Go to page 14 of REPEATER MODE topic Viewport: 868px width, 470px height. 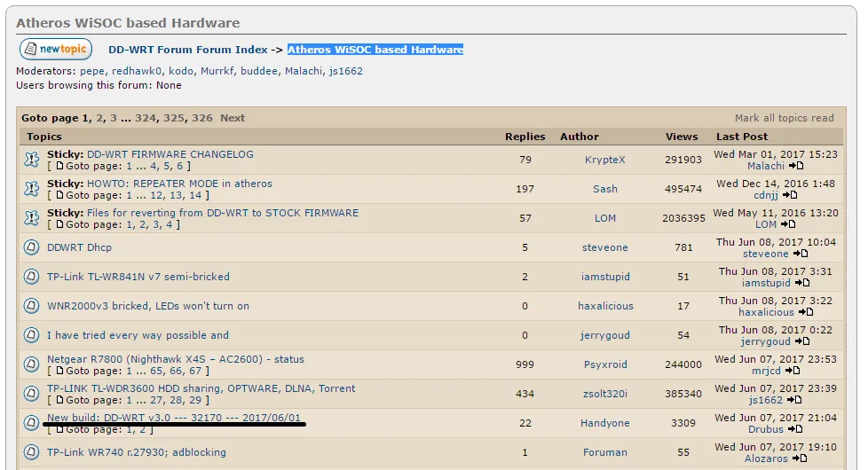195,195
